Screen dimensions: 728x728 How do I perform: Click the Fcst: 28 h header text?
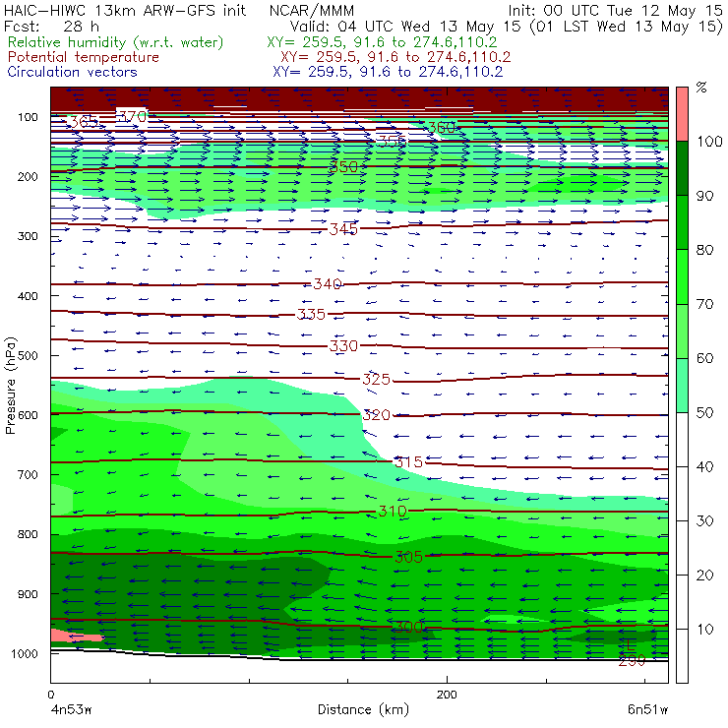pos(51,27)
